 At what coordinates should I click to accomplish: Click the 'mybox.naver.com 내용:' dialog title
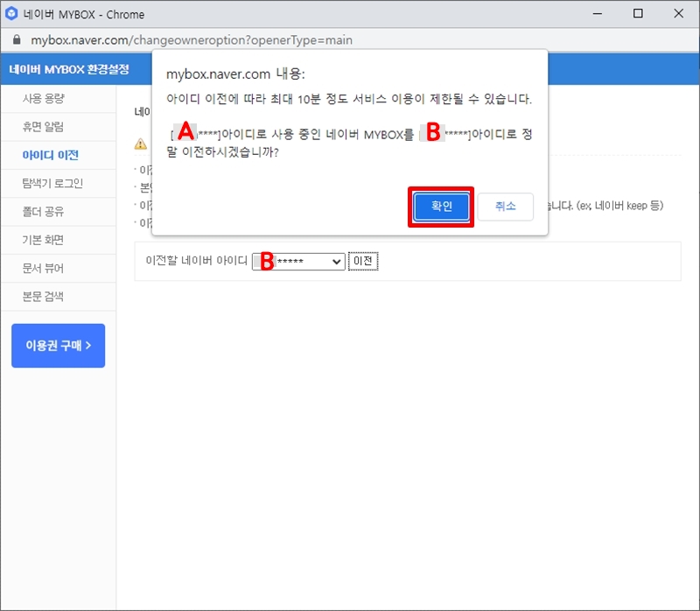coord(235,74)
